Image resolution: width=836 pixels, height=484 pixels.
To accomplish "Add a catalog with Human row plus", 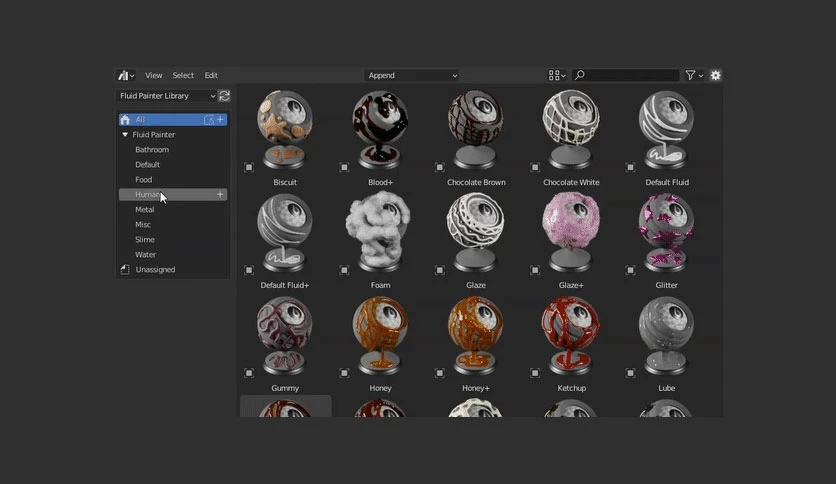I will click(220, 195).
